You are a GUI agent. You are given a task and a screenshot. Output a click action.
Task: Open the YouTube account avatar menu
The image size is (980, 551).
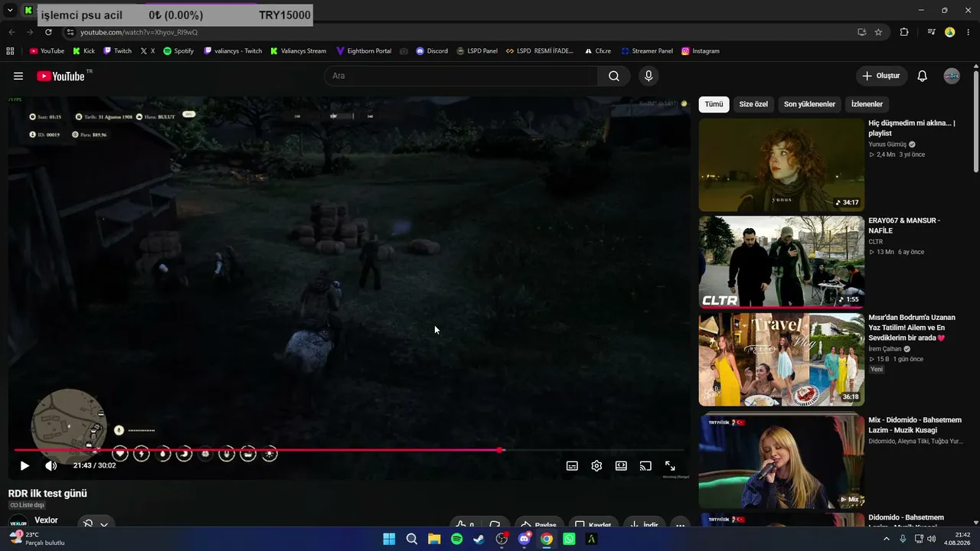coord(952,76)
